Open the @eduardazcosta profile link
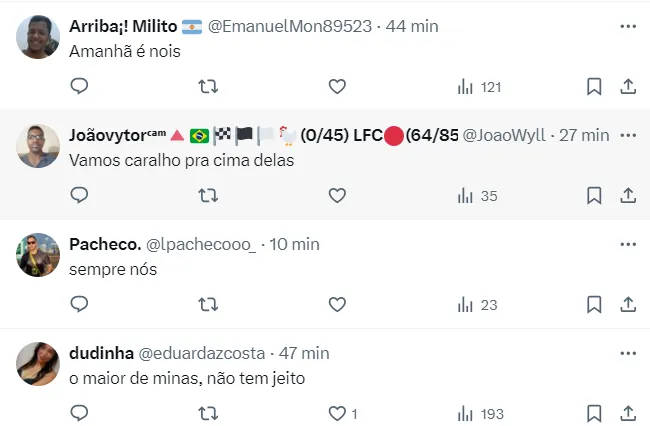The height and width of the screenshot is (426, 650). pos(211,353)
